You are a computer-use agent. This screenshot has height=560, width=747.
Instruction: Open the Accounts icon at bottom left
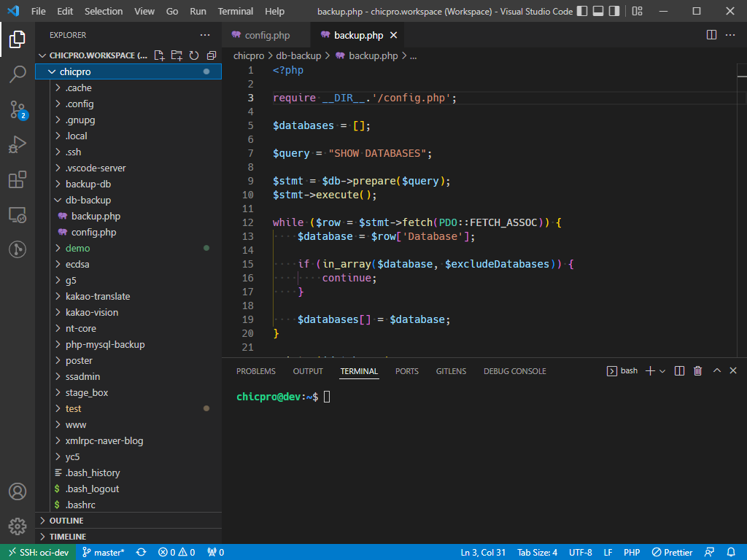[18, 491]
